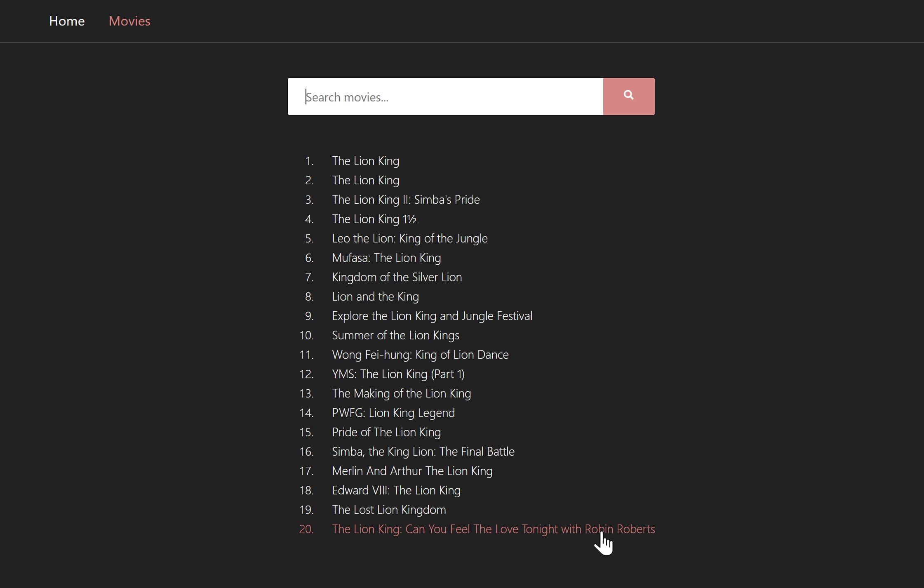Click Summer of the Lion Kings

[x=395, y=335]
